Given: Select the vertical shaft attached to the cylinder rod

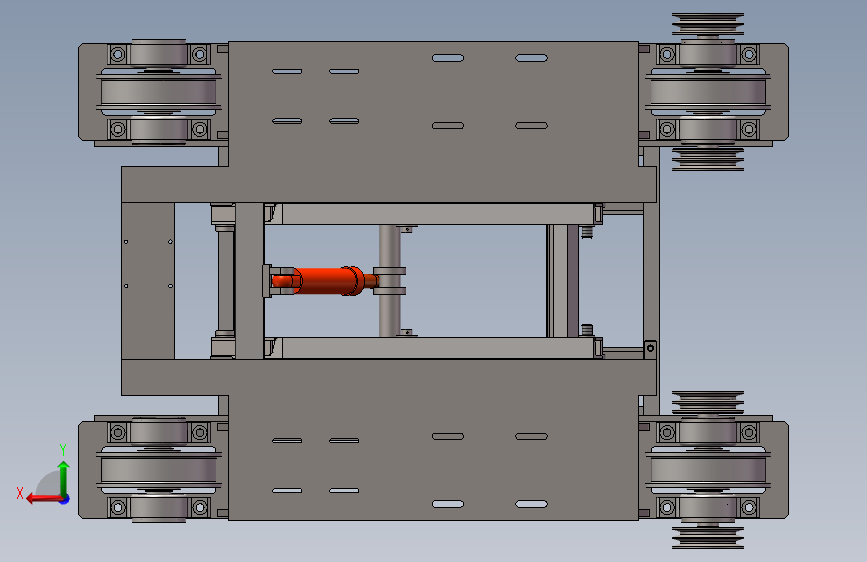Looking at the screenshot, I should click(x=389, y=280).
